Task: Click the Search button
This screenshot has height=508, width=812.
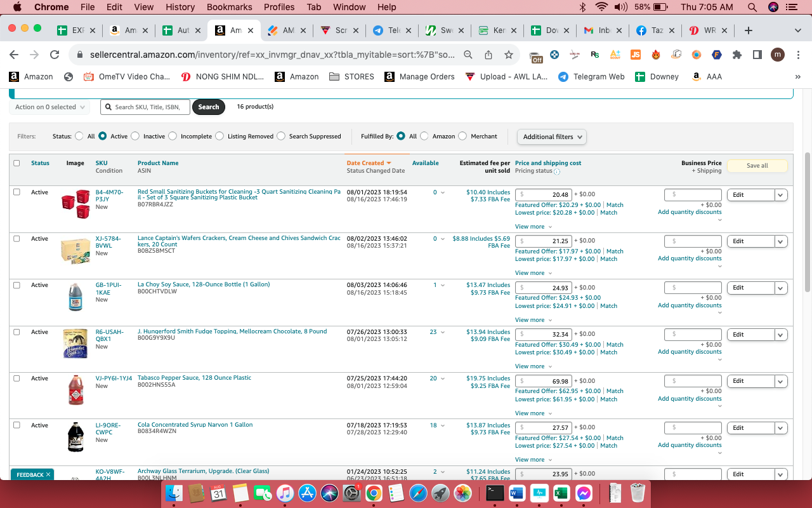Action: [209, 107]
